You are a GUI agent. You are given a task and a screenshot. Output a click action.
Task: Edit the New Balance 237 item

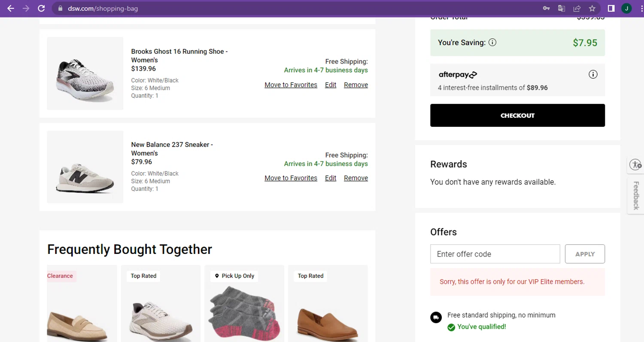[x=331, y=178]
